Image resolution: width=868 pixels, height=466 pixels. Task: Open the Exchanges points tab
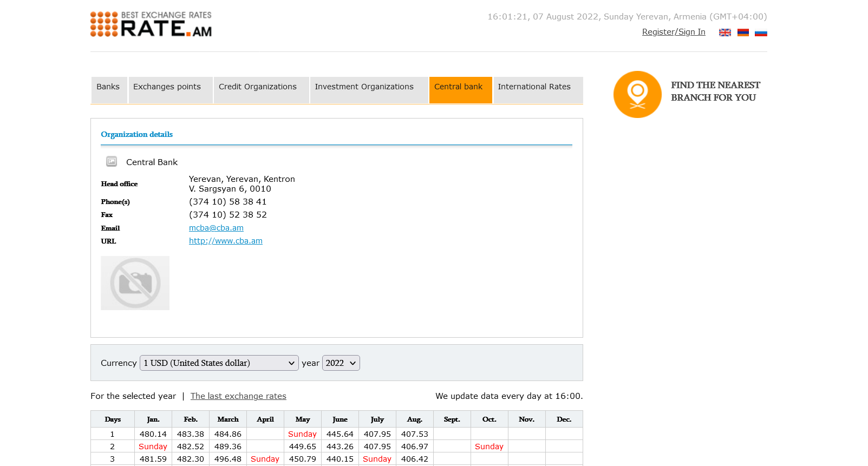pyautogui.click(x=167, y=87)
